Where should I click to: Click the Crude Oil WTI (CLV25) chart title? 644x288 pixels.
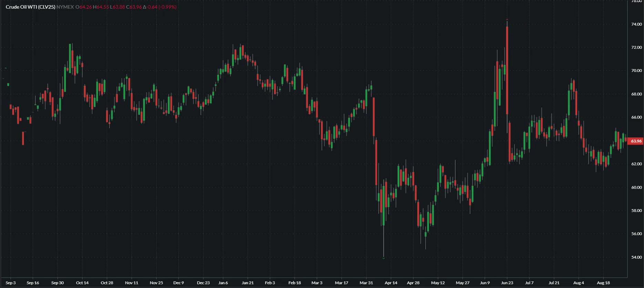coord(30,7)
